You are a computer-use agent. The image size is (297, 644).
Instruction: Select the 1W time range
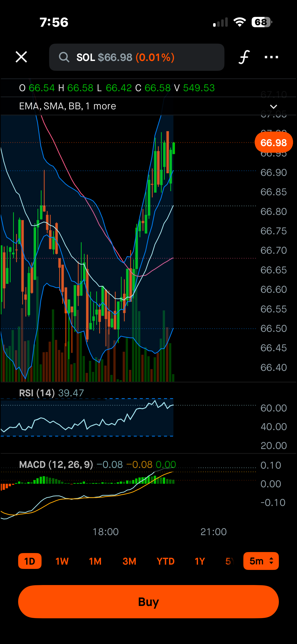[62, 561]
